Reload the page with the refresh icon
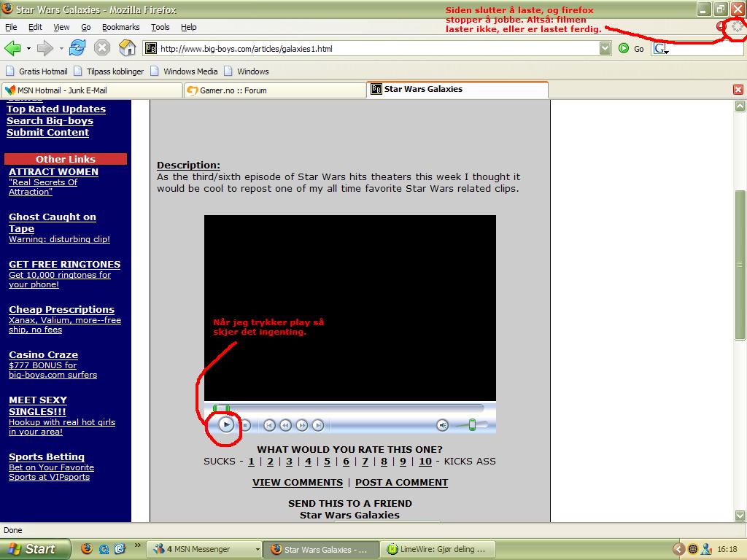This screenshot has height=560, width=747. point(77,48)
